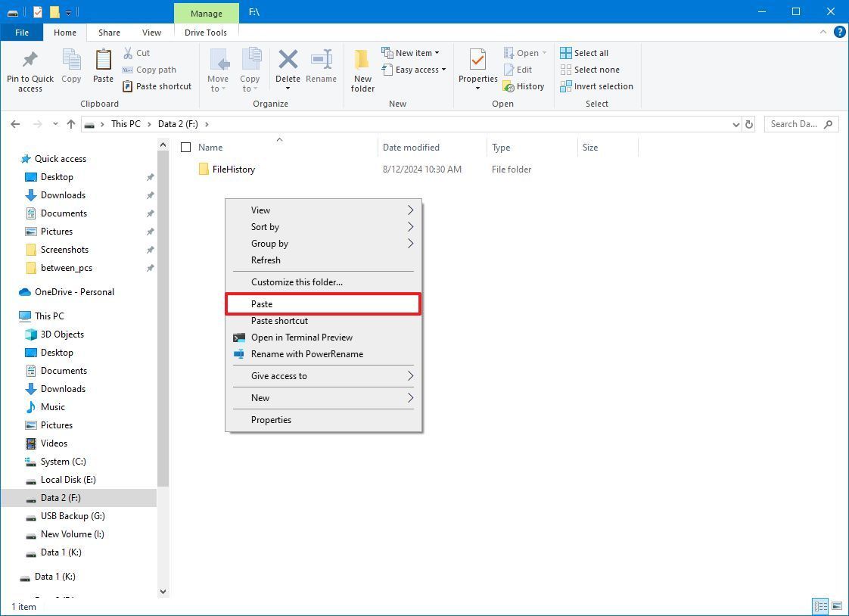
Task: Open the address bar history dropdown
Action: pyautogui.click(x=735, y=123)
